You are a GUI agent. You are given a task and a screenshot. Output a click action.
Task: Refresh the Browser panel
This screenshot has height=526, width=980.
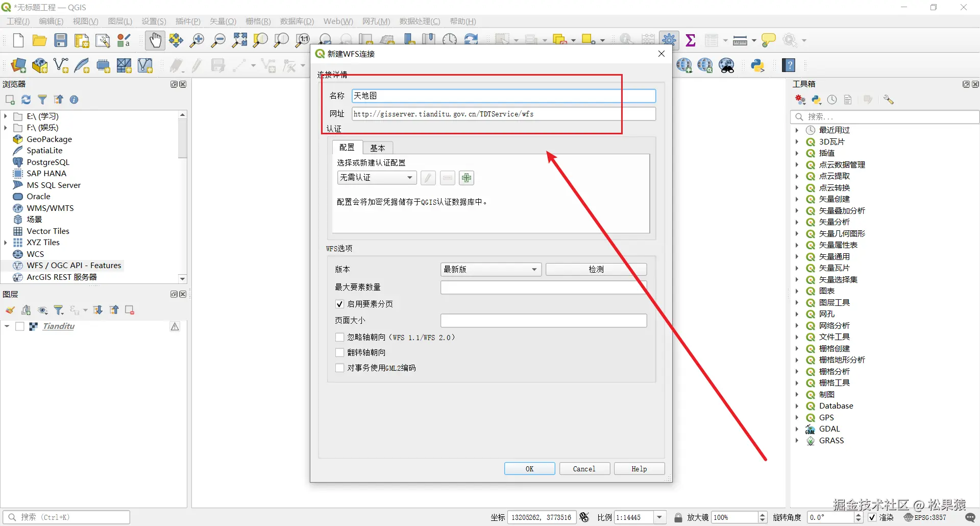(26, 100)
